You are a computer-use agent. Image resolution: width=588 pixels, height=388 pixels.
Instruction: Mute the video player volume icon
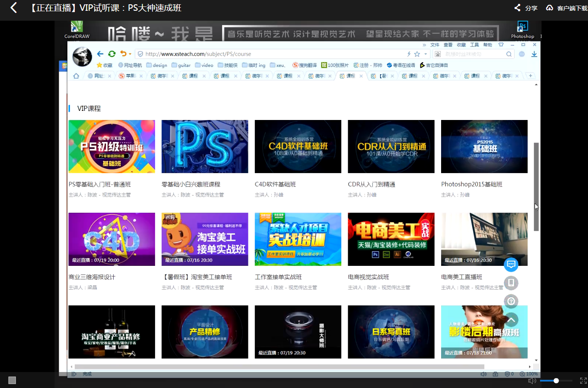click(x=532, y=381)
